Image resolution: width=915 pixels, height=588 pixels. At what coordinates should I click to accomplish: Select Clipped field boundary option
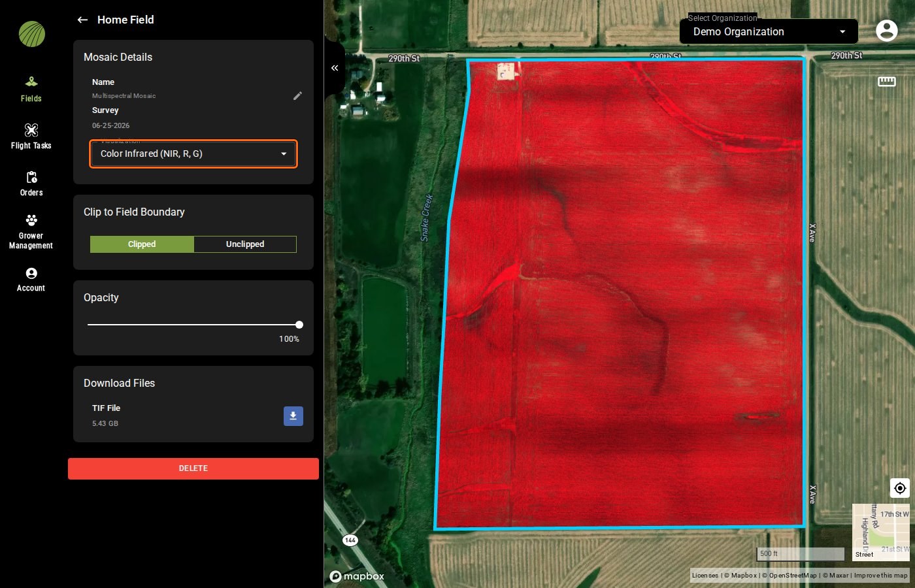point(142,244)
